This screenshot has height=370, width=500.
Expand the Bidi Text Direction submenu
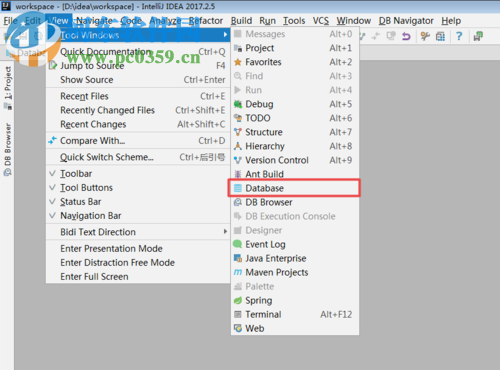(x=138, y=232)
